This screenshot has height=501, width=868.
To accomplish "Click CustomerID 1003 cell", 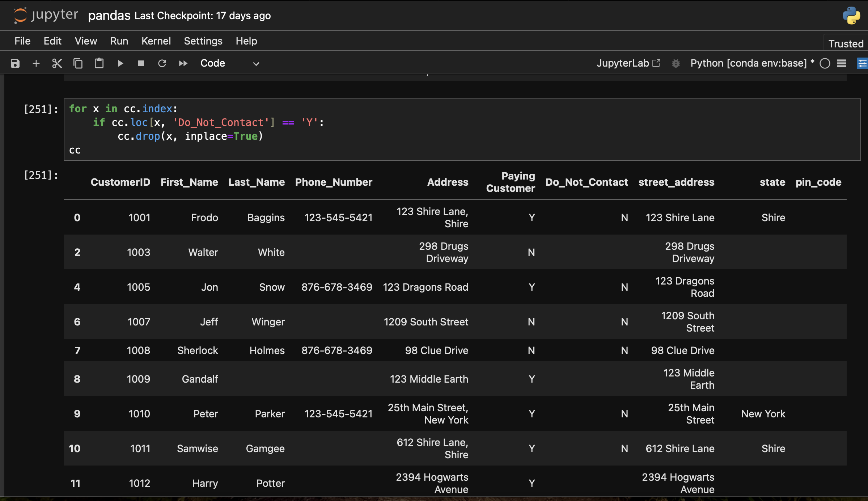I will pyautogui.click(x=139, y=252).
